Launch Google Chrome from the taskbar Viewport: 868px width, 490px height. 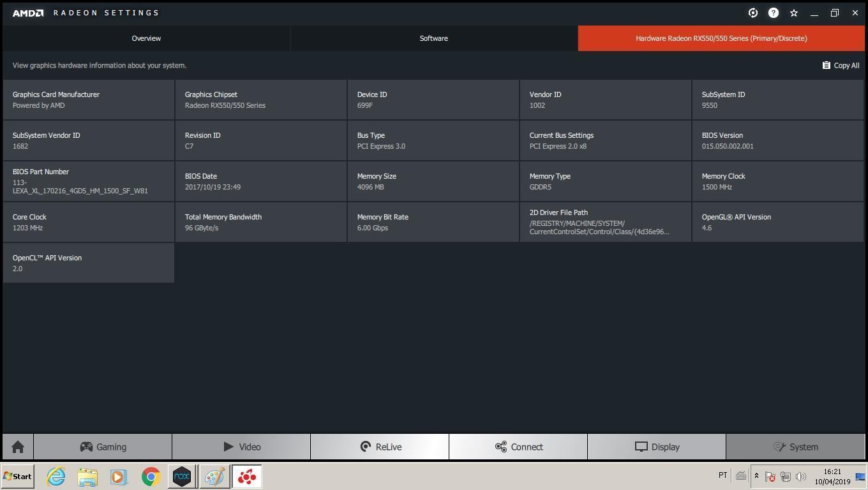[x=151, y=477]
